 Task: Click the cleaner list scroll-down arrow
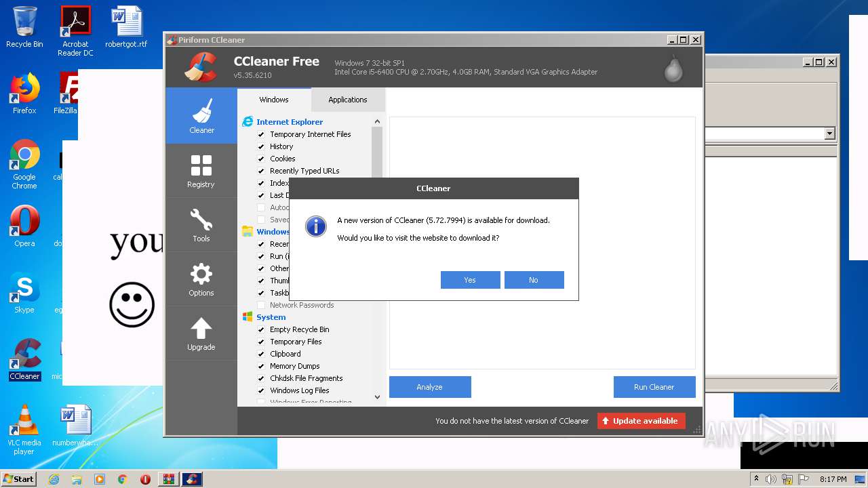coord(378,397)
